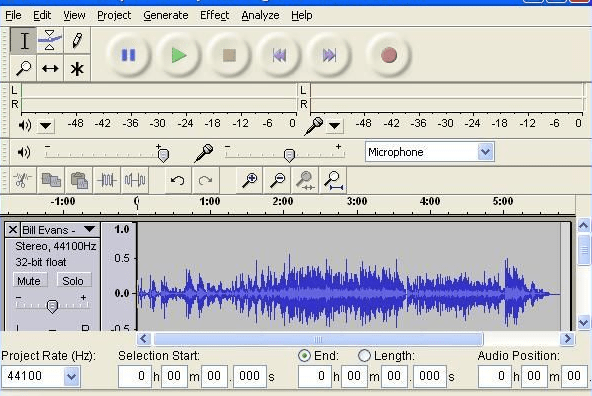Open the Project menu
The image size is (592, 396).
pyautogui.click(x=114, y=15)
